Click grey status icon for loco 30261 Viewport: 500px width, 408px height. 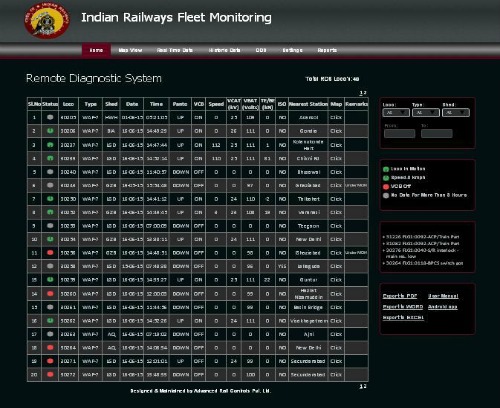coord(50,307)
